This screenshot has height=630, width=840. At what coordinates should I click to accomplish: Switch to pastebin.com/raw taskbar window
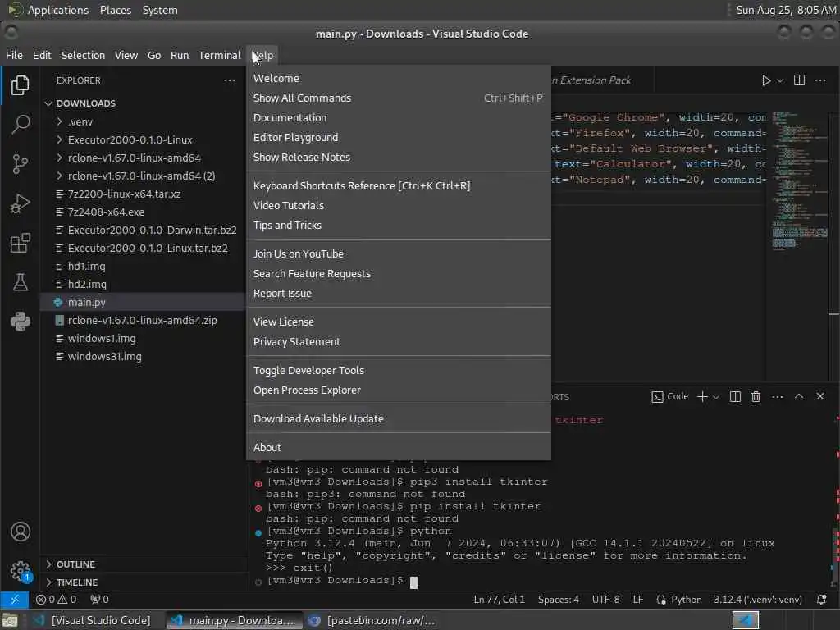[x=372, y=620]
